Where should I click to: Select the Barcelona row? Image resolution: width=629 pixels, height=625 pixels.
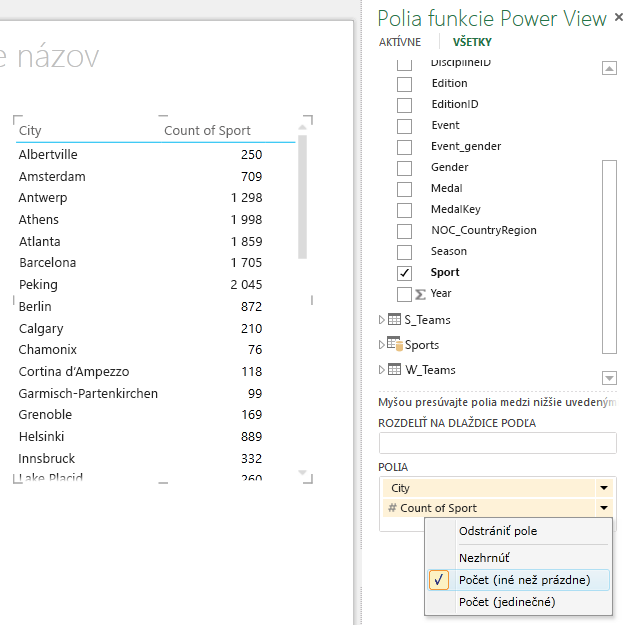click(x=140, y=263)
